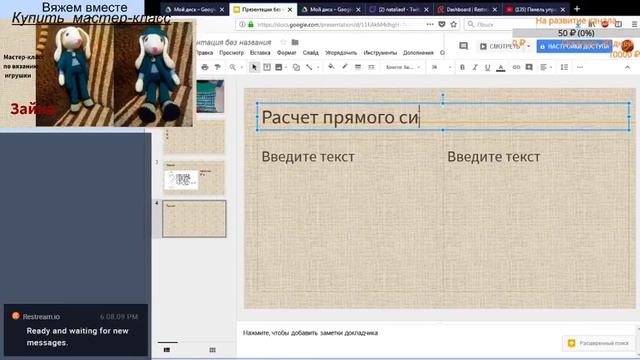The width and height of the screenshot is (640, 360).
Task: Click the fill color bucket icon
Action: click(x=331, y=67)
